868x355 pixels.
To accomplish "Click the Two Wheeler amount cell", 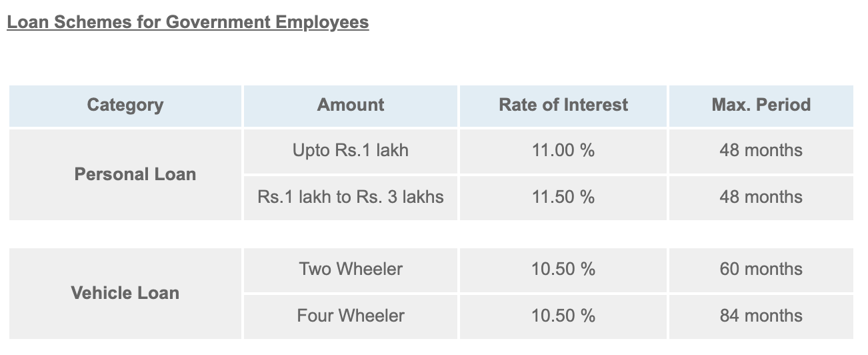I will tap(351, 269).
